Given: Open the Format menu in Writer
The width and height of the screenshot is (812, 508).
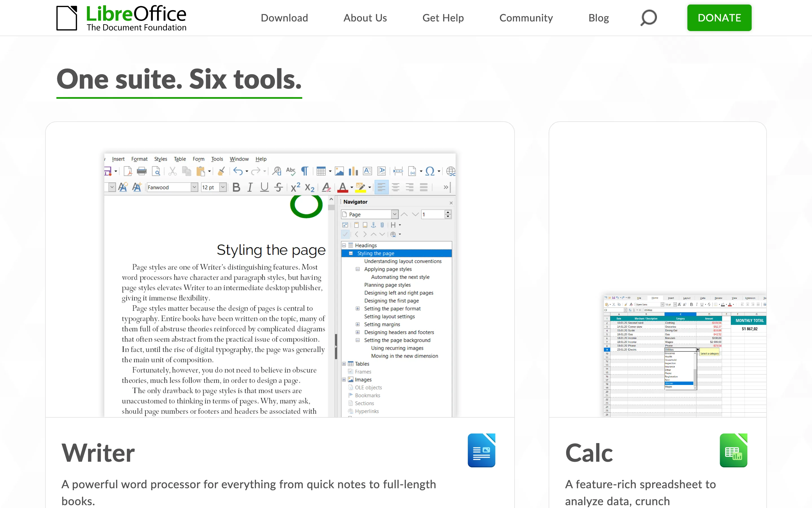Looking at the screenshot, I should 139,159.
